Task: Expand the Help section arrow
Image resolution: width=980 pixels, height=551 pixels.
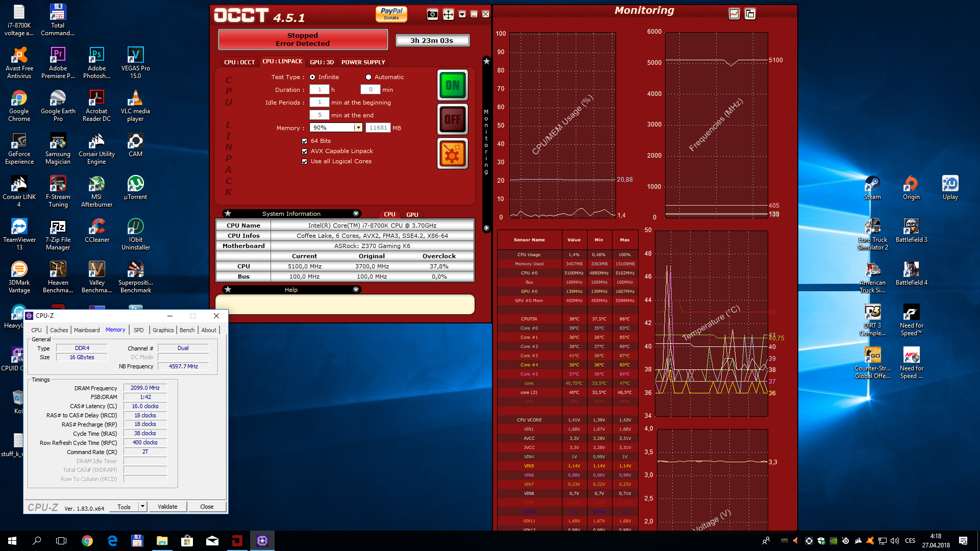Action: 356,290
